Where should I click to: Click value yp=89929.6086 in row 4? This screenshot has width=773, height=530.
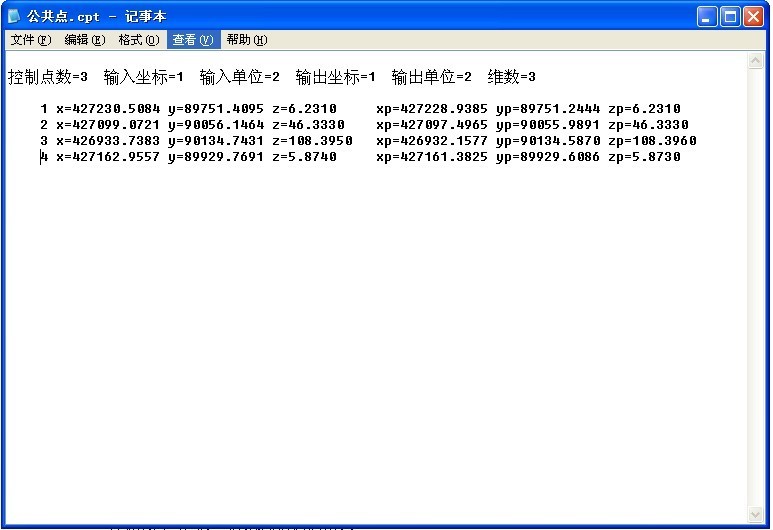click(548, 157)
